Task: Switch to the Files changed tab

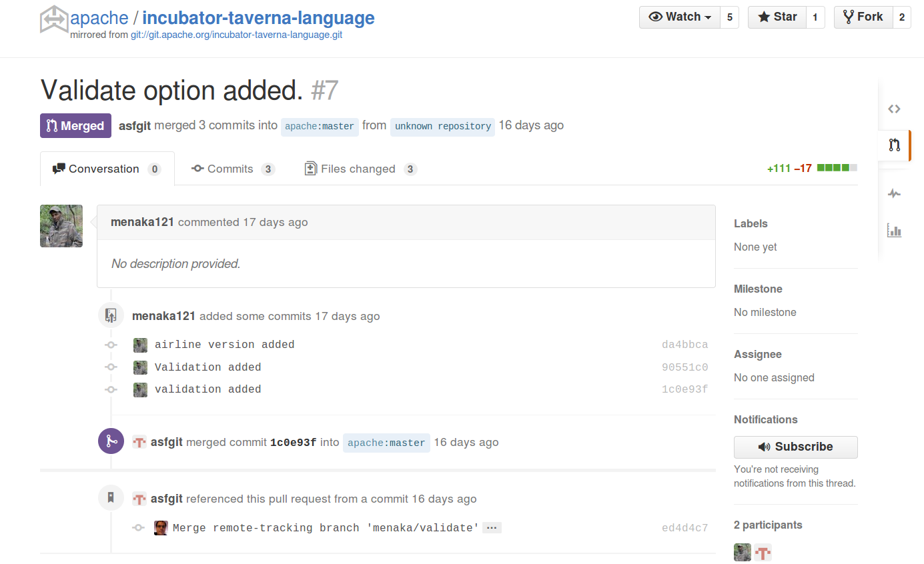Action: [360, 169]
